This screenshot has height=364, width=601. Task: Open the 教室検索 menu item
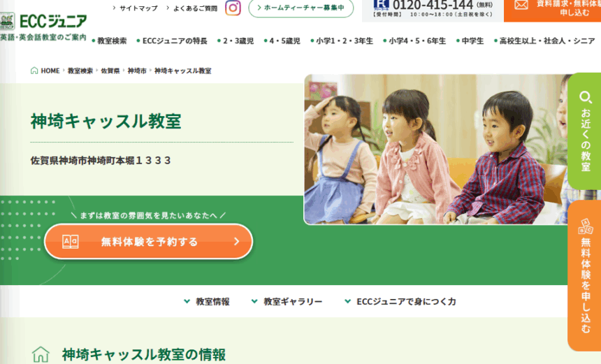(109, 41)
